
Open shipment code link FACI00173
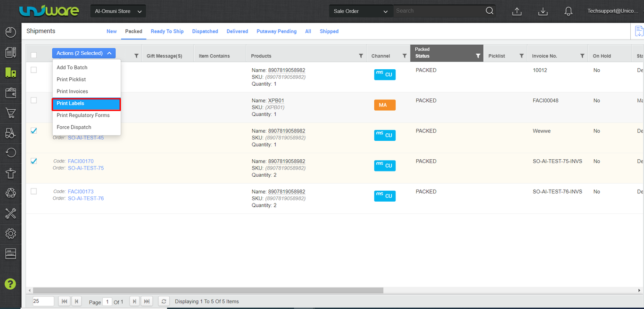[x=81, y=192]
